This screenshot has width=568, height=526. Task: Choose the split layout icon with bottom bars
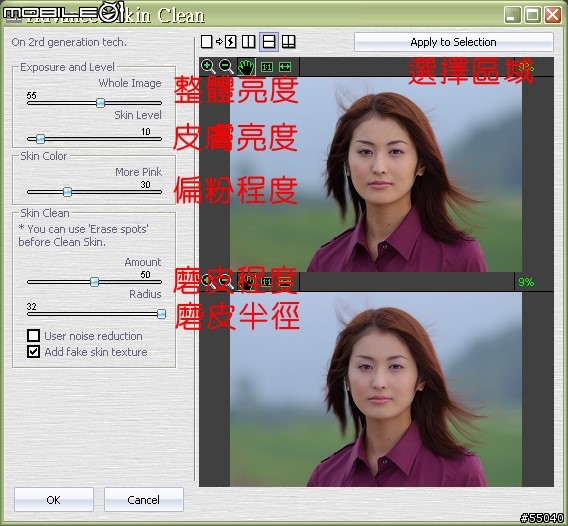click(289, 42)
